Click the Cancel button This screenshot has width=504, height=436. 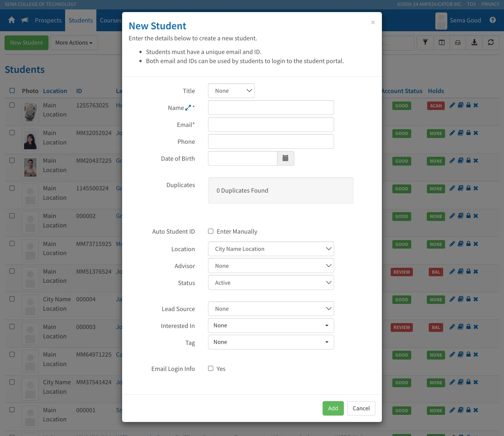point(361,408)
